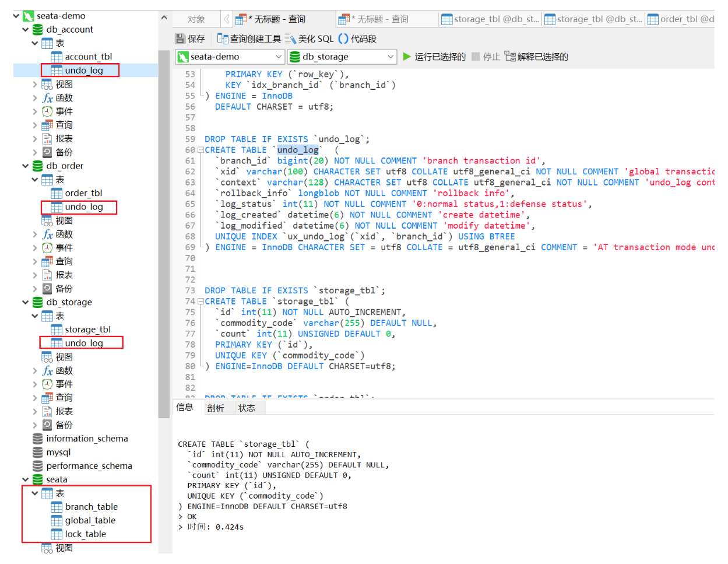
Task: Select lock_table in seata database
Action: click(85, 534)
